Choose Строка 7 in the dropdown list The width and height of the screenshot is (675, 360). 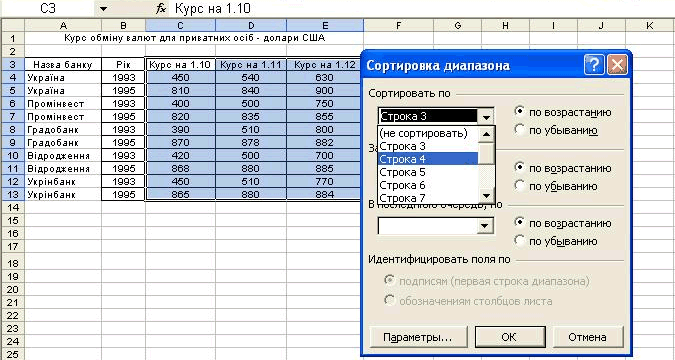click(428, 198)
